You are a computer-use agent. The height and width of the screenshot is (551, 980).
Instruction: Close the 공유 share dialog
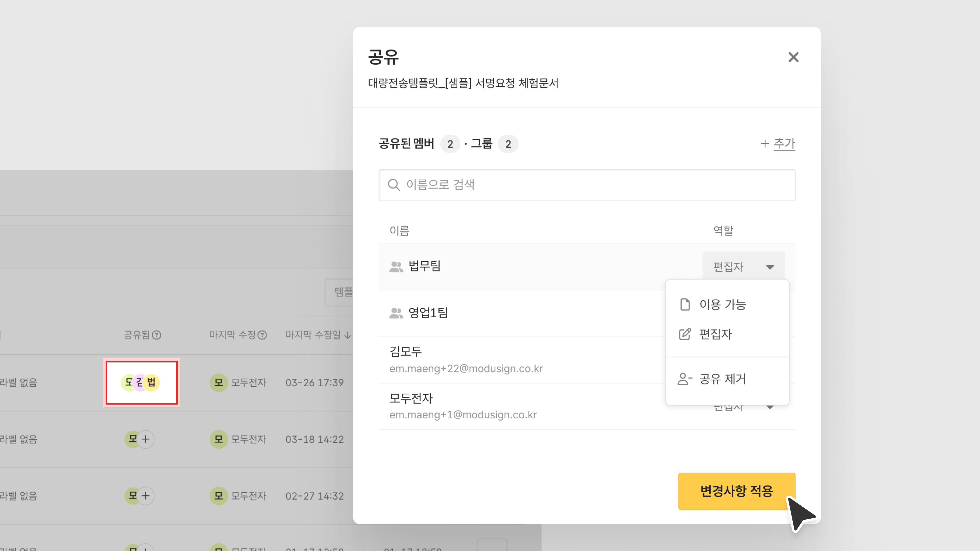[x=793, y=57]
